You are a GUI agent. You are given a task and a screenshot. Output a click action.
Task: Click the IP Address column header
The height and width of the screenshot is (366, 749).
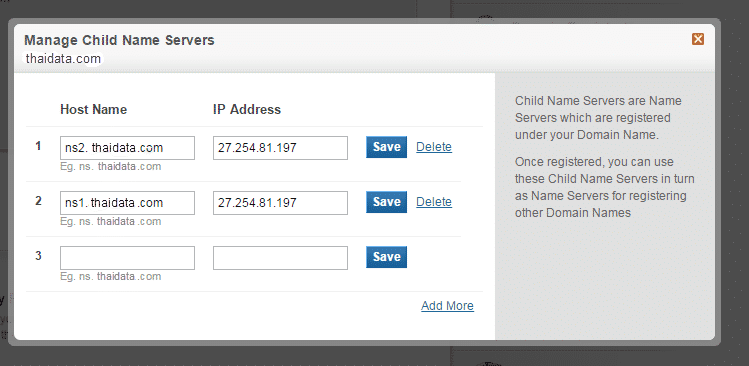coord(247,109)
